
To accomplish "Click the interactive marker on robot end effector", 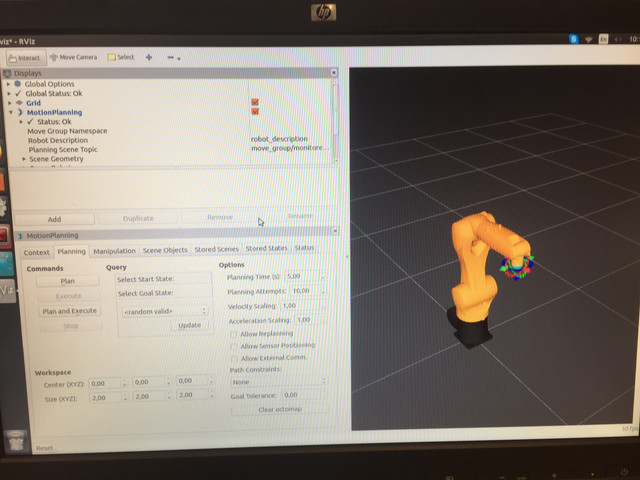I will (517, 267).
